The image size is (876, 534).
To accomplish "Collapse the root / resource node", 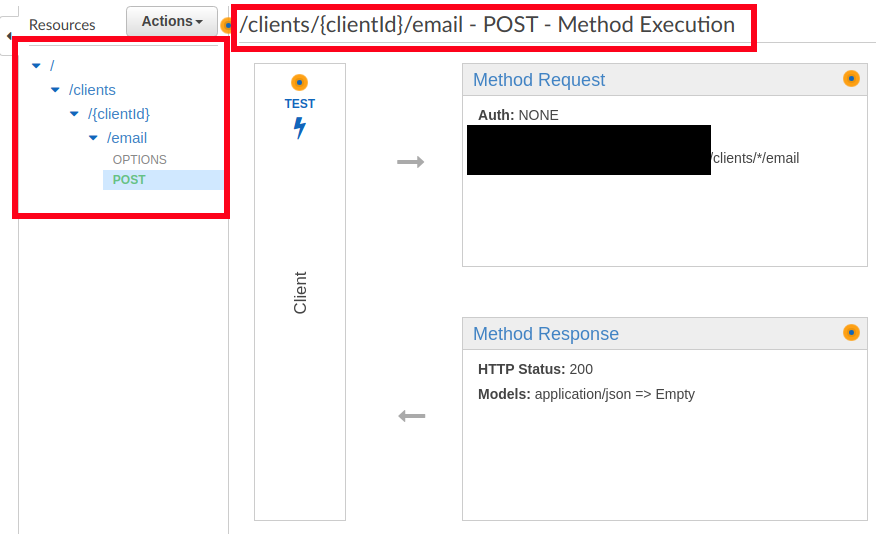I will point(36,66).
